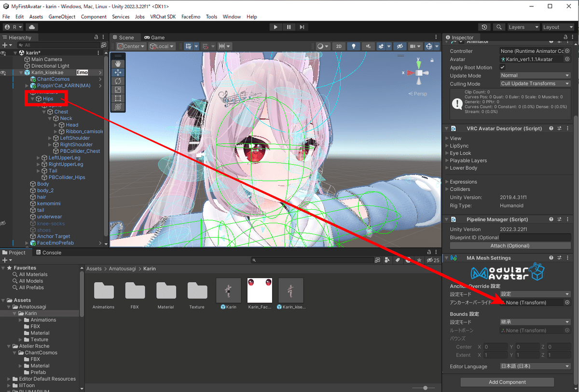Open draw mode (shading) dropdown
Screen dimensions: 579x392
322,46
